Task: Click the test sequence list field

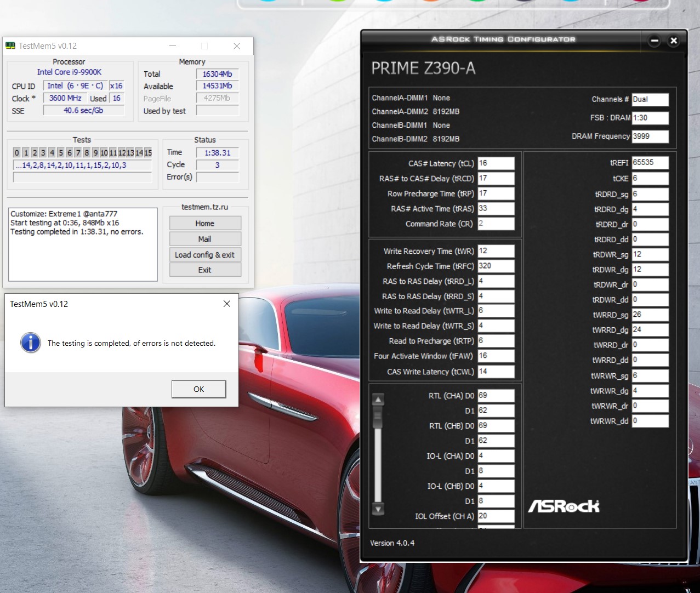Action: [x=82, y=165]
